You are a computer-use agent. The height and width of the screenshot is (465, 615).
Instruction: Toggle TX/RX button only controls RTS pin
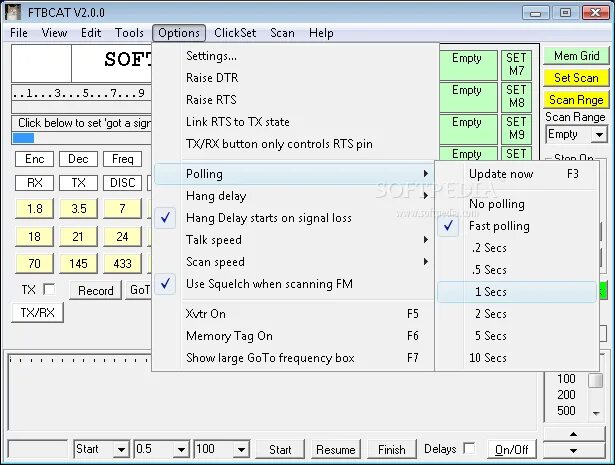click(x=295, y=144)
